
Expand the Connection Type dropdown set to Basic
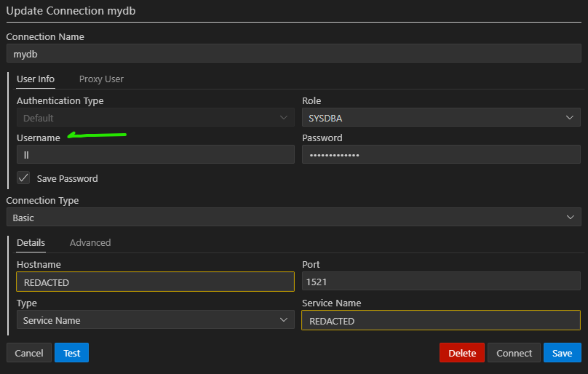tap(293, 218)
